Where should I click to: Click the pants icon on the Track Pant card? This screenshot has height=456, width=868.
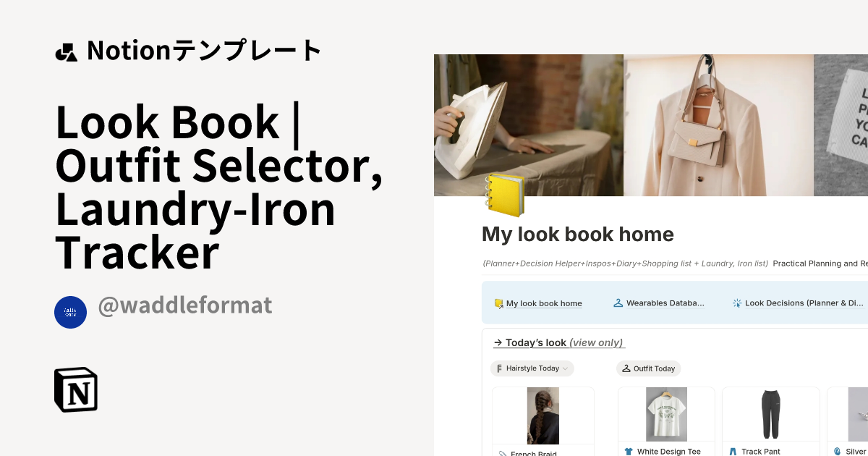pyautogui.click(x=737, y=451)
